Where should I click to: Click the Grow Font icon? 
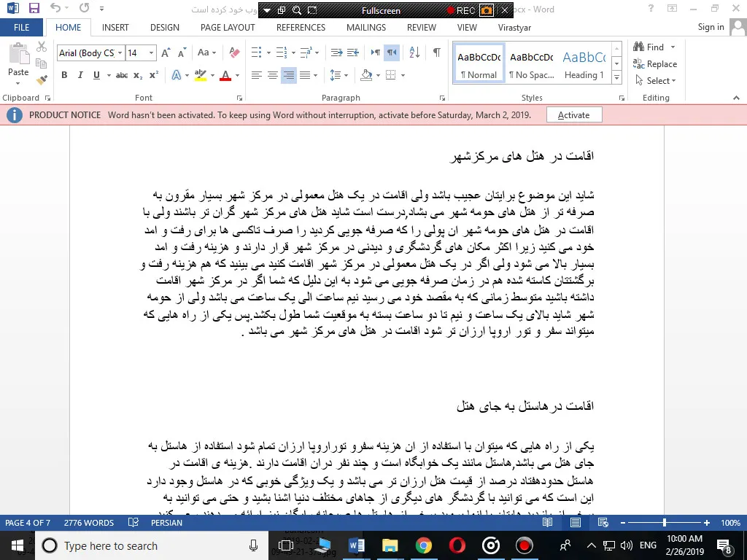pyautogui.click(x=166, y=52)
